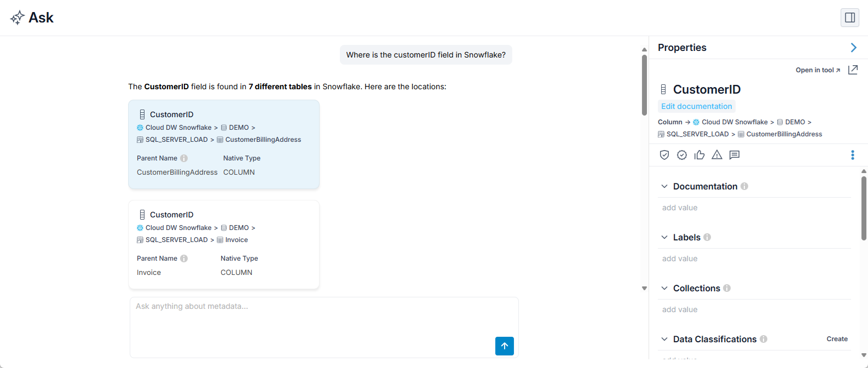Click Create next to Data Classifications
Screen dimensions: 868x368
[837, 339]
